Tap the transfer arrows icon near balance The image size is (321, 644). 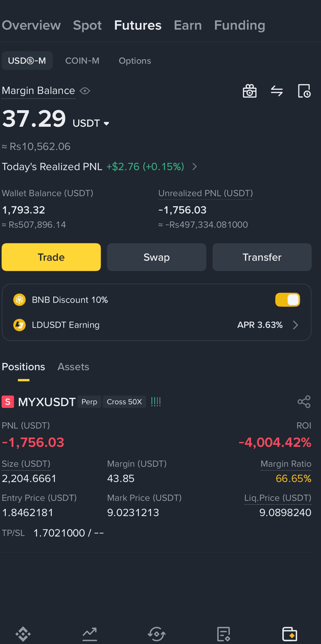277,91
